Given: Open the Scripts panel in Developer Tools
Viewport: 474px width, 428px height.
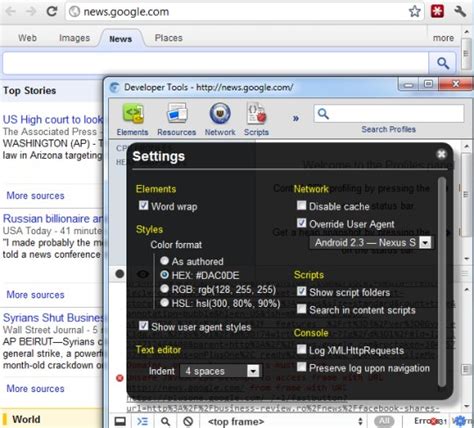Looking at the screenshot, I should pos(256,119).
